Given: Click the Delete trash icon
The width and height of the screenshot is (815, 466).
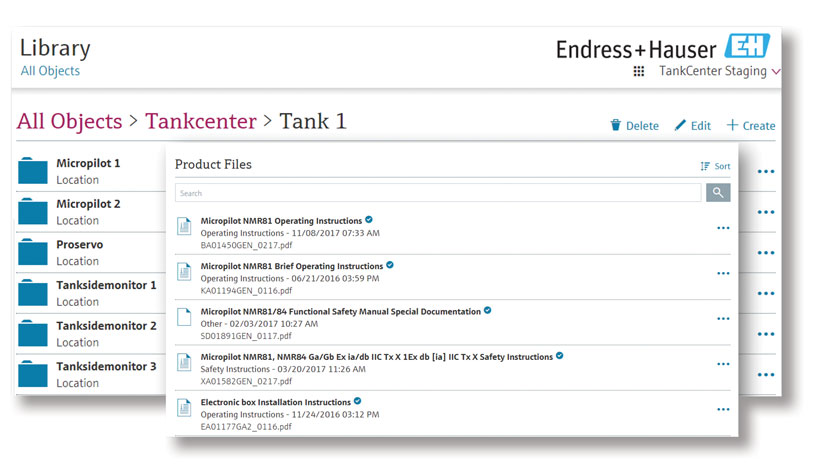Looking at the screenshot, I should [x=615, y=126].
